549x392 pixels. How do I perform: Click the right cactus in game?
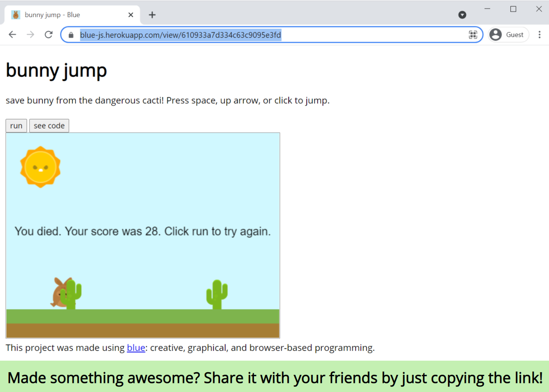coord(217,295)
